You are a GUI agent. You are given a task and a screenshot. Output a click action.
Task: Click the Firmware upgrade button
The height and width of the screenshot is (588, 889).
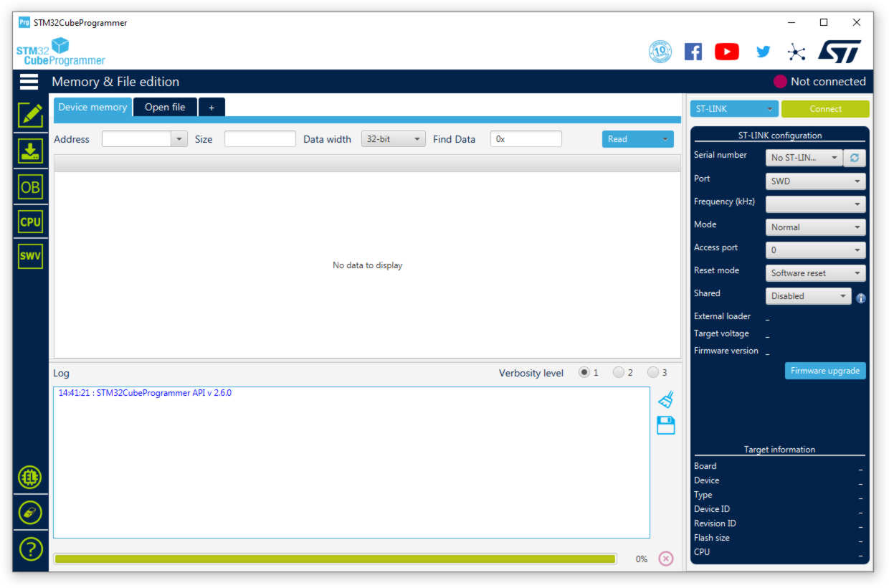[x=825, y=371]
